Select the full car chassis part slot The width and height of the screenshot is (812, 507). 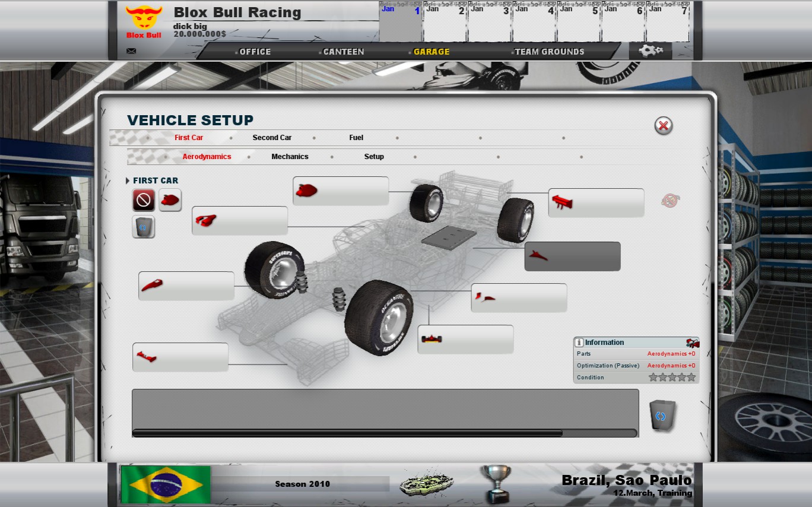[465, 340]
